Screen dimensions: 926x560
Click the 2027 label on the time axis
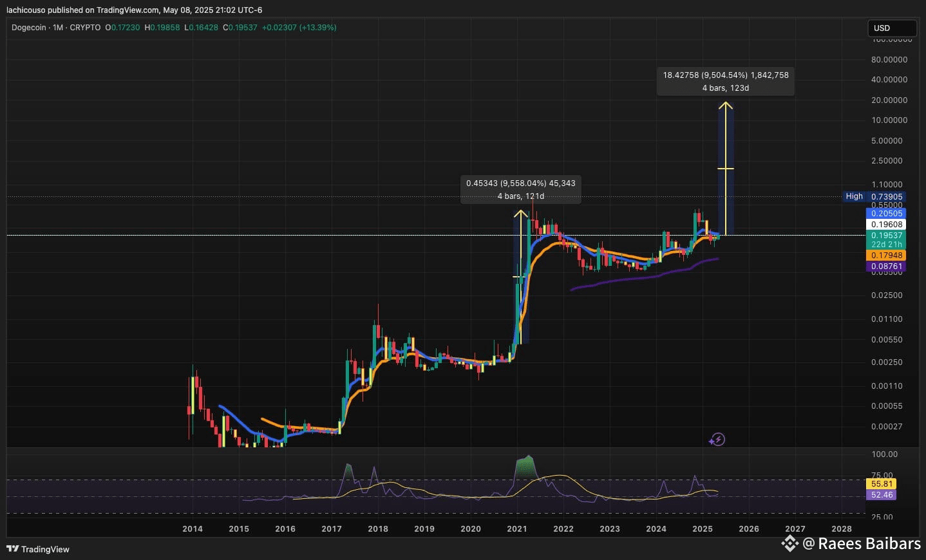point(795,529)
